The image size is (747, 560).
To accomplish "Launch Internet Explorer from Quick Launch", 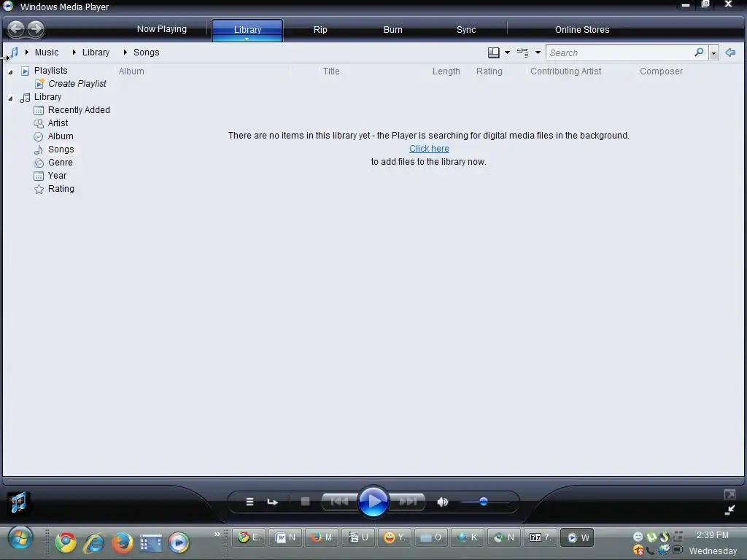I will coord(94,542).
